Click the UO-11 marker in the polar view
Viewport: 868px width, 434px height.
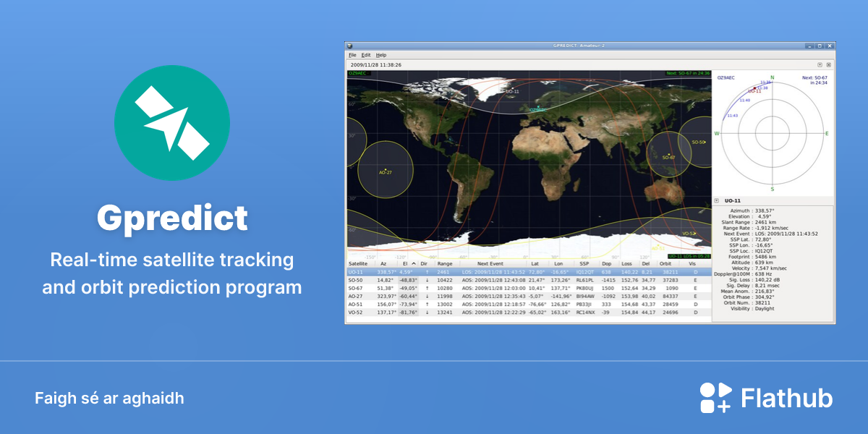(x=753, y=91)
